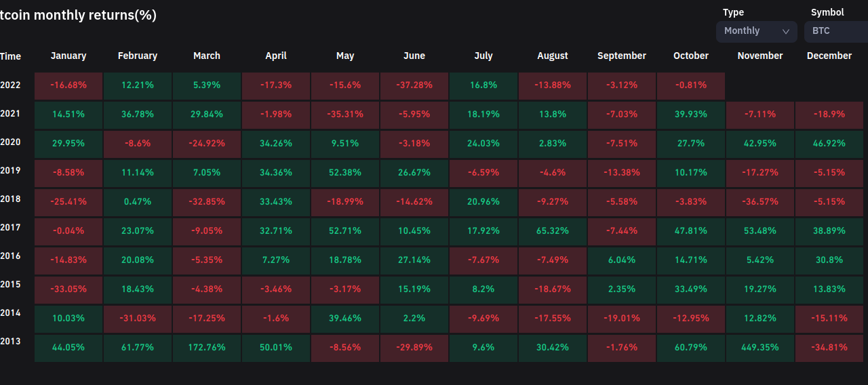Click the 172.76% March 2013 cell
The height and width of the screenshot is (385, 868).
pos(207,348)
